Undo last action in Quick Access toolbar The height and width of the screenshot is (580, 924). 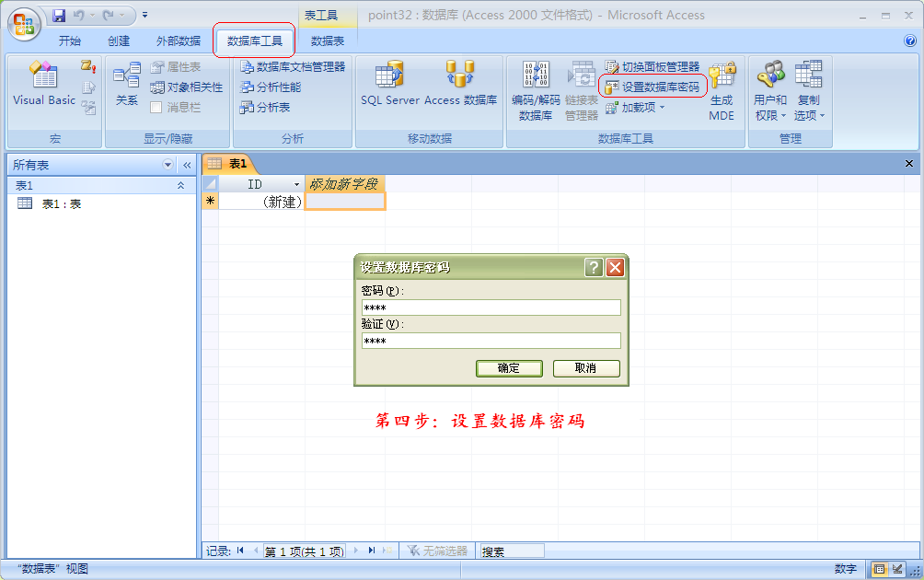(78, 16)
